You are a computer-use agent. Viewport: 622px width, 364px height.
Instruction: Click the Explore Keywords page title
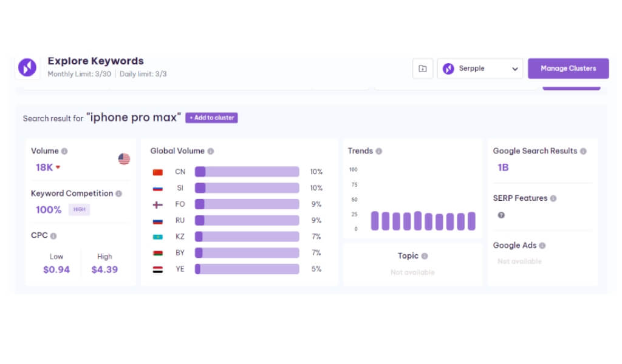click(95, 61)
